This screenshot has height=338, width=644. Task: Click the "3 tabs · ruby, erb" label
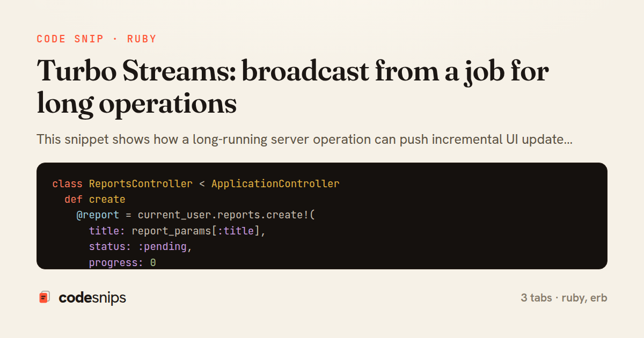click(564, 298)
